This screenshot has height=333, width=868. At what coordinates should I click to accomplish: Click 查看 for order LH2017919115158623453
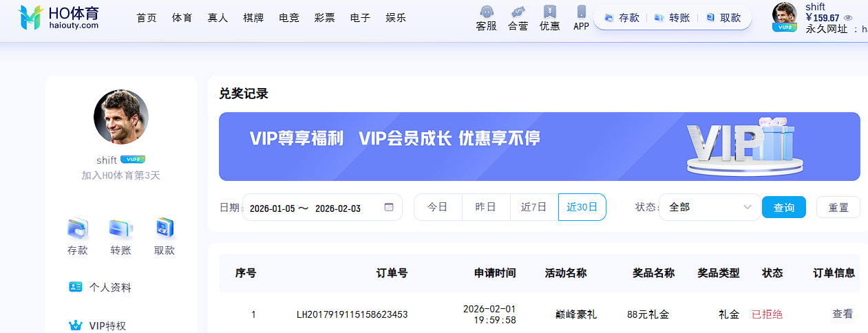(x=843, y=314)
